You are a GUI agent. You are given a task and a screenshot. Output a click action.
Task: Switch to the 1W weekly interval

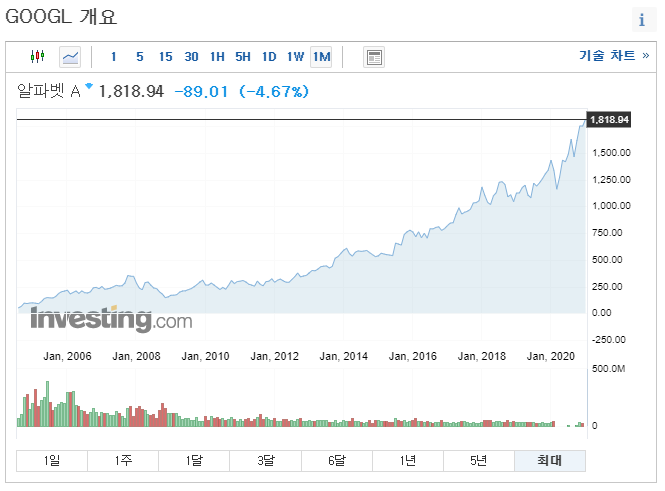295,57
